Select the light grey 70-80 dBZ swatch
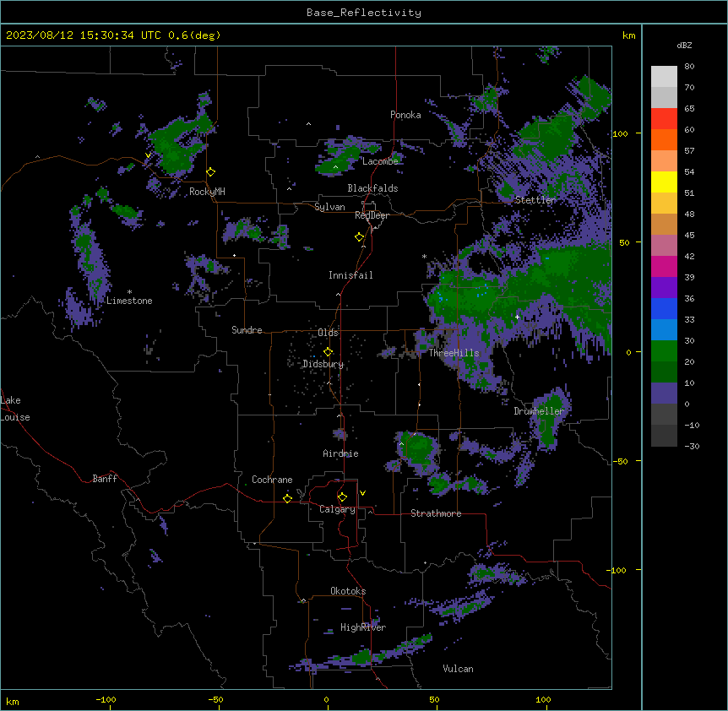The image size is (728, 711). point(664,77)
